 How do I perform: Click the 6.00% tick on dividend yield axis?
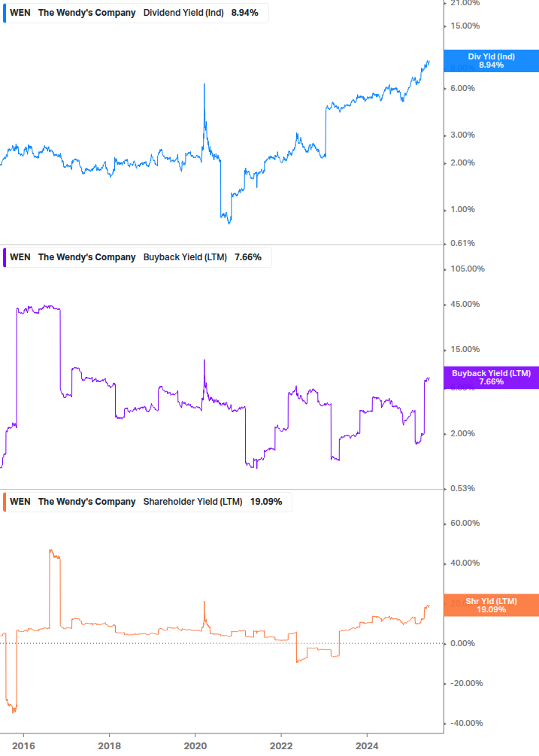tap(462, 88)
